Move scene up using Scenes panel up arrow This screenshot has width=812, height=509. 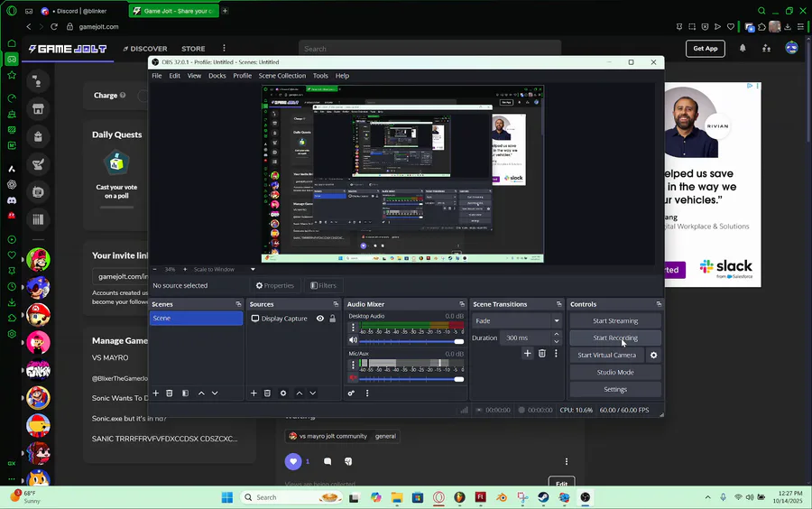click(201, 393)
